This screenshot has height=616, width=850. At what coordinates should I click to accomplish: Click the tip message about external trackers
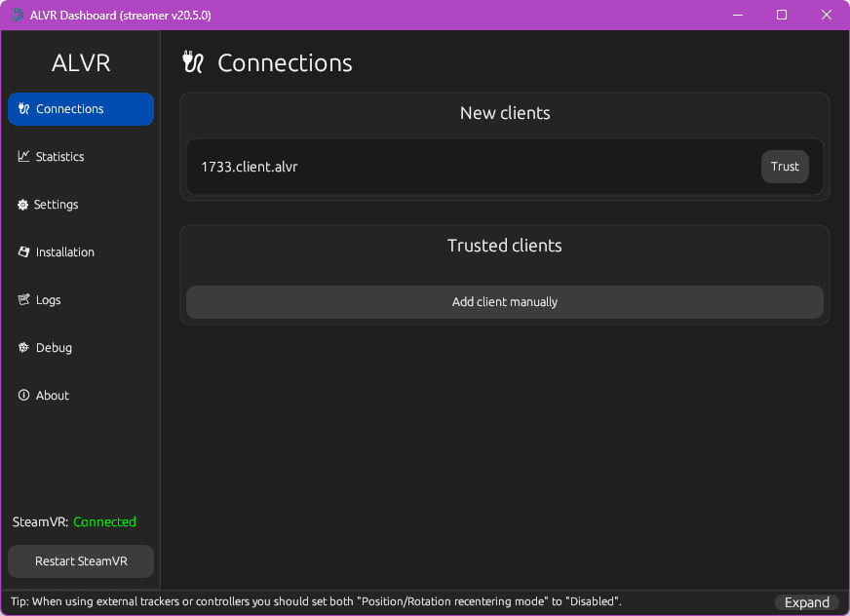click(316, 601)
